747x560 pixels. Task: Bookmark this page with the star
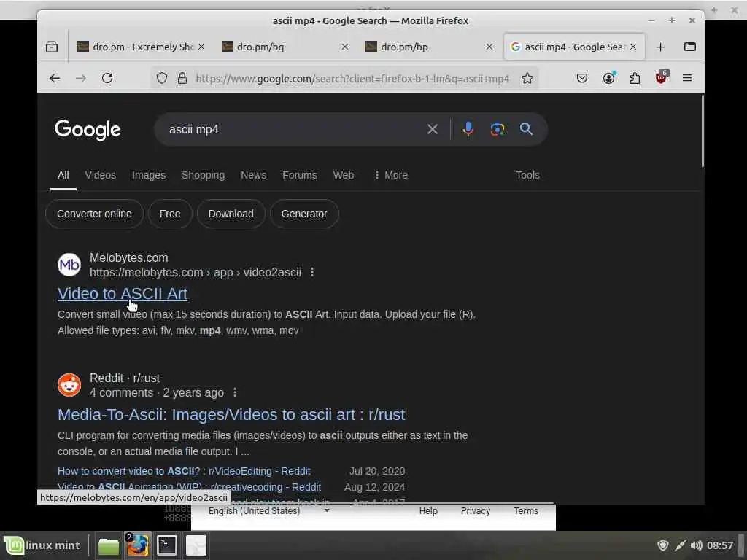[527, 78]
